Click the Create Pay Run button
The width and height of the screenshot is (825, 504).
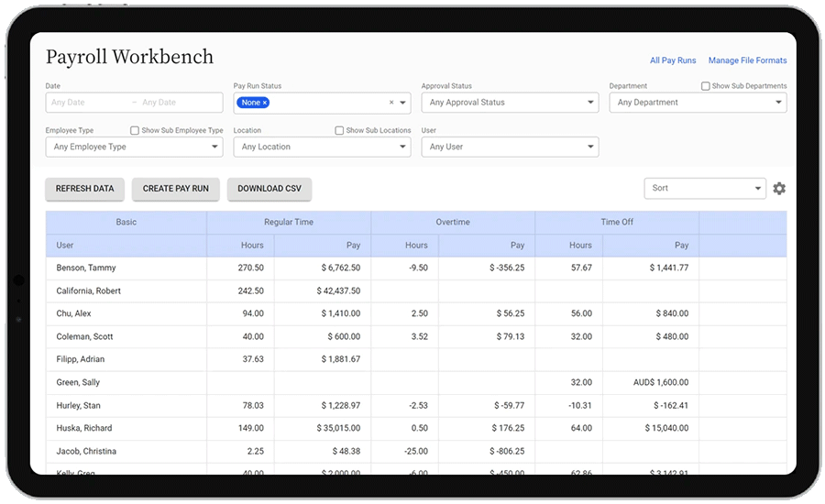pos(176,189)
